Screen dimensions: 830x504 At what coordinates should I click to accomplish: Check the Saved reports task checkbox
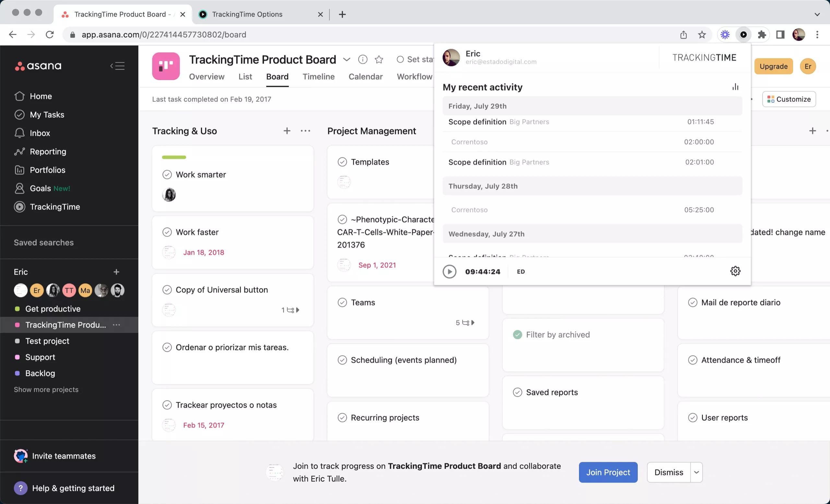click(517, 392)
